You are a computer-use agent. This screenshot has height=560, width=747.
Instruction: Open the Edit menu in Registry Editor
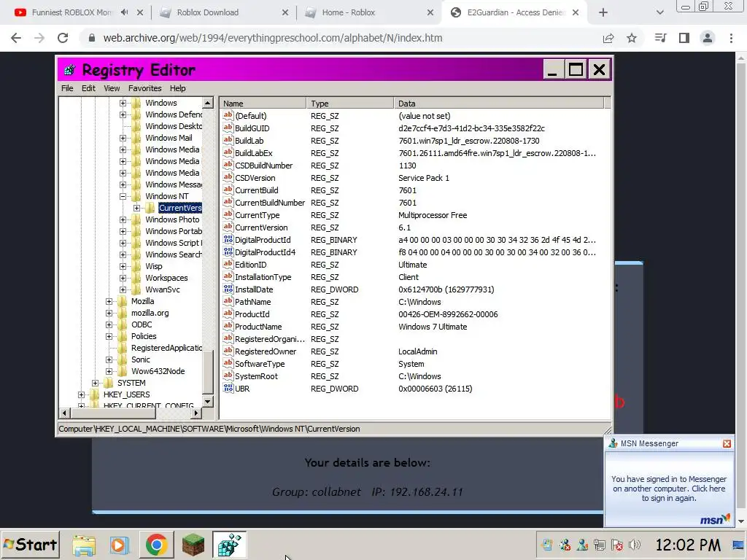[88, 88]
